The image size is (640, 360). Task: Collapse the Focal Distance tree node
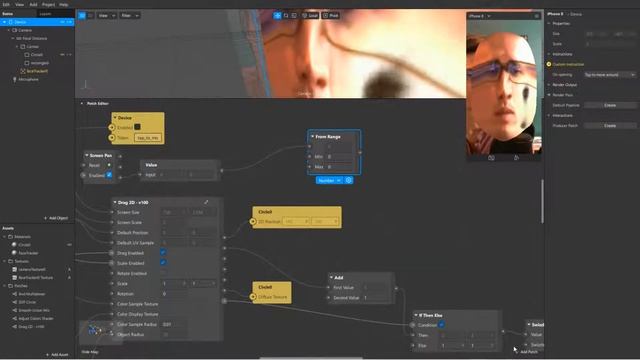tap(13, 38)
